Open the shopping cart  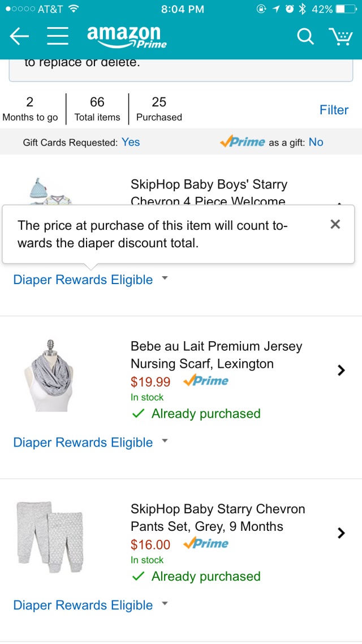click(341, 37)
